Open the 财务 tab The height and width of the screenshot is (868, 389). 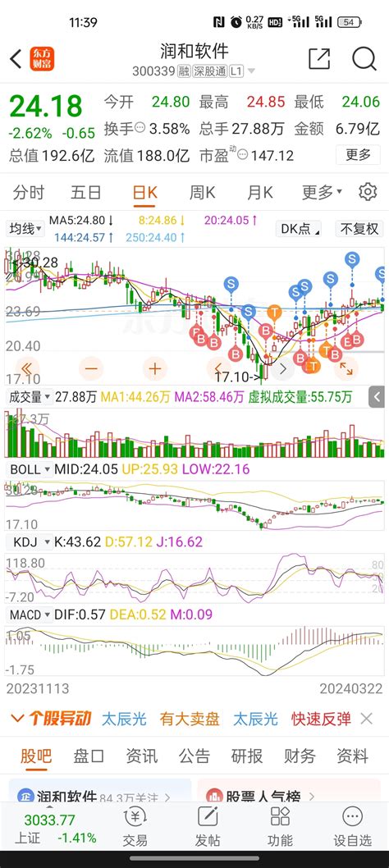[x=300, y=756]
